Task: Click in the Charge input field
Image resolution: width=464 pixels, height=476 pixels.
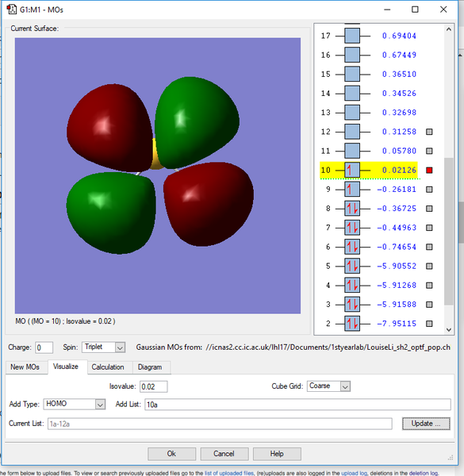Action: point(44,347)
